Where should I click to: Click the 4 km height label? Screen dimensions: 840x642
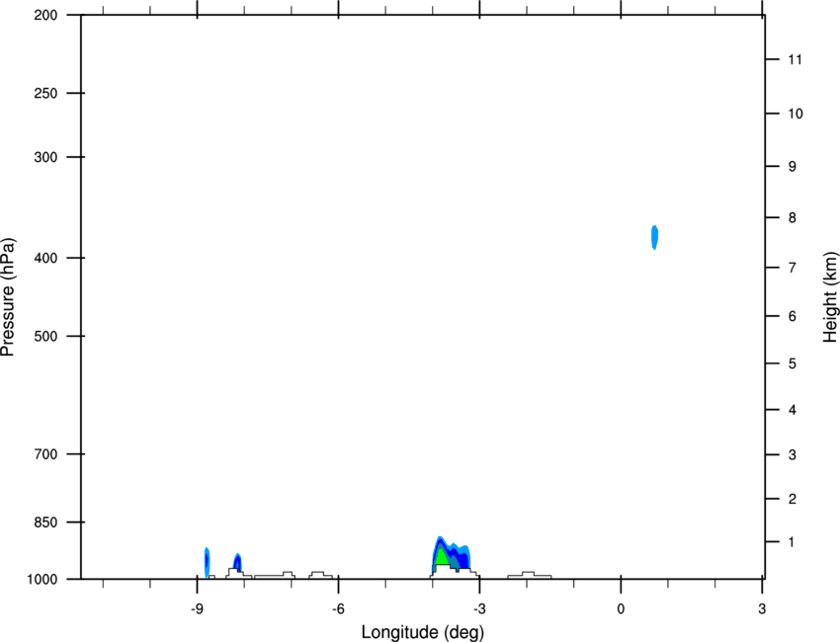(x=793, y=410)
